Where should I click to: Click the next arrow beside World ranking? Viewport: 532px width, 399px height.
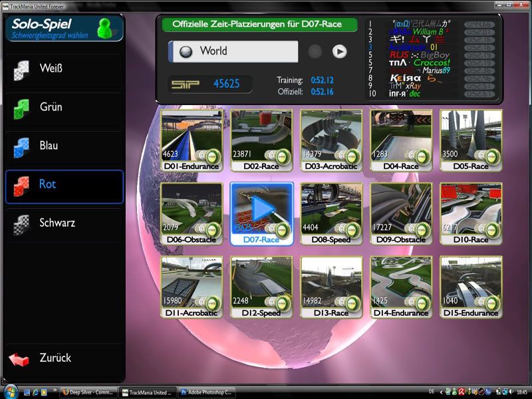click(339, 52)
